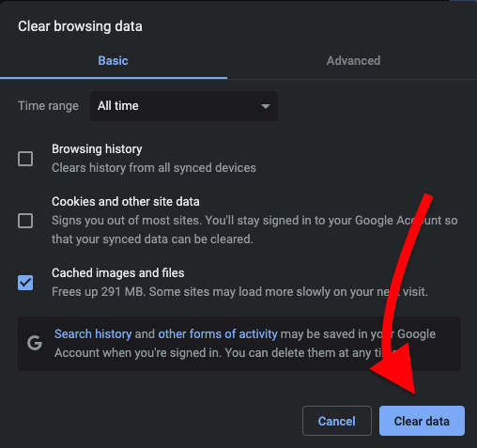Select the Basic tab

[113, 61]
